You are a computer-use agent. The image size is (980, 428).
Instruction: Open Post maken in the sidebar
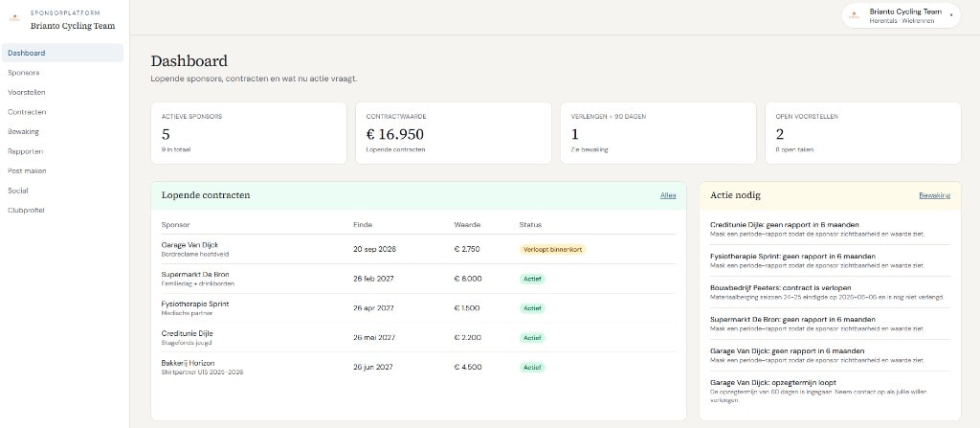pyautogui.click(x=62, y=170)
